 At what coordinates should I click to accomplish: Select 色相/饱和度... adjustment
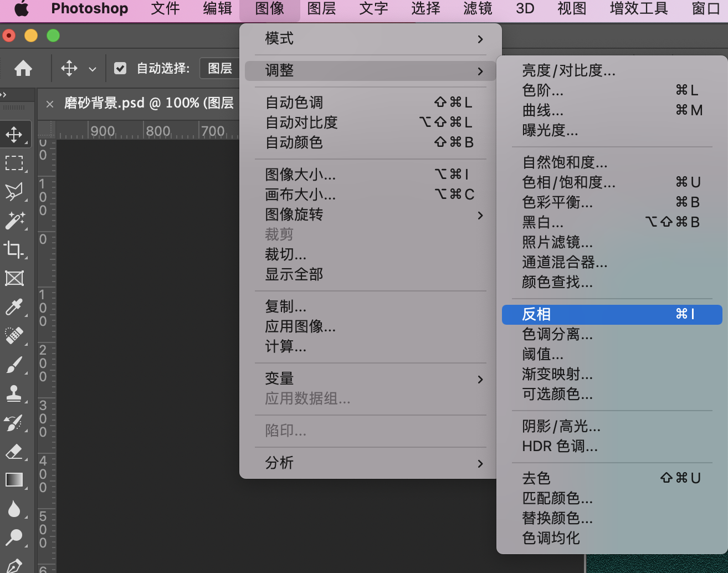click(x=612, y=182)
